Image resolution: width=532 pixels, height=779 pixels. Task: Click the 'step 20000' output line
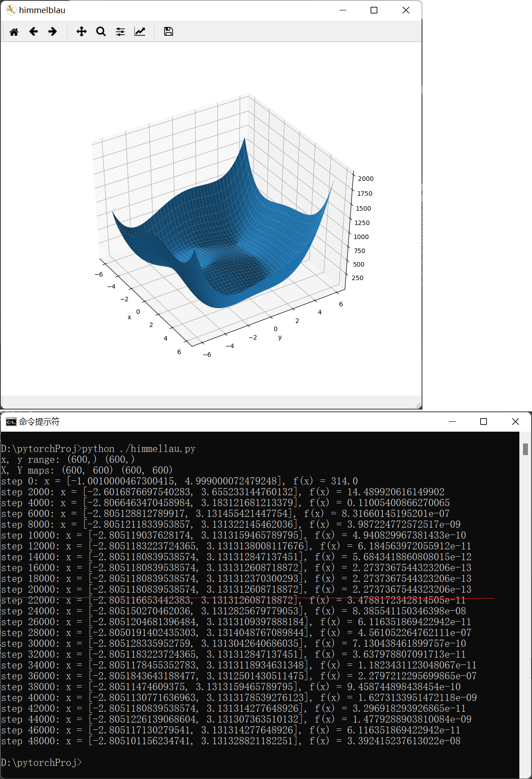pos(236,590)
